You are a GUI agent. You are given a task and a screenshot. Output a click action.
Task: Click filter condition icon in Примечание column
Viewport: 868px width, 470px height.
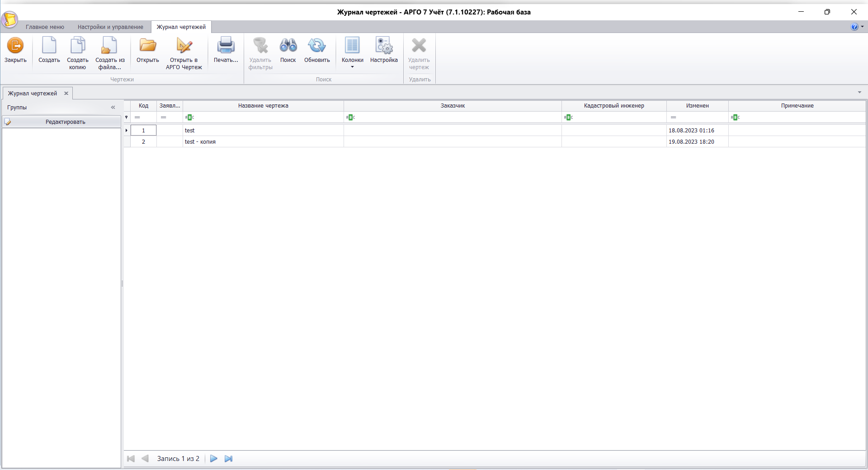(x=735, y=117)
